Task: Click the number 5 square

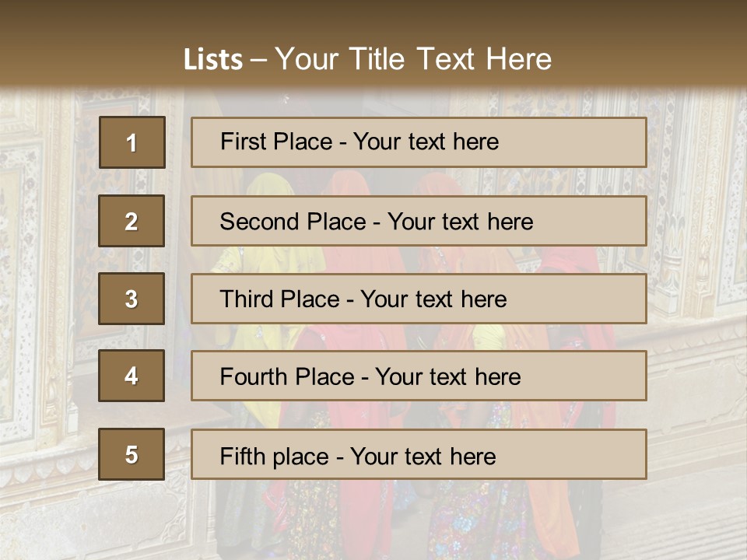Action: [x=132, y=454]
